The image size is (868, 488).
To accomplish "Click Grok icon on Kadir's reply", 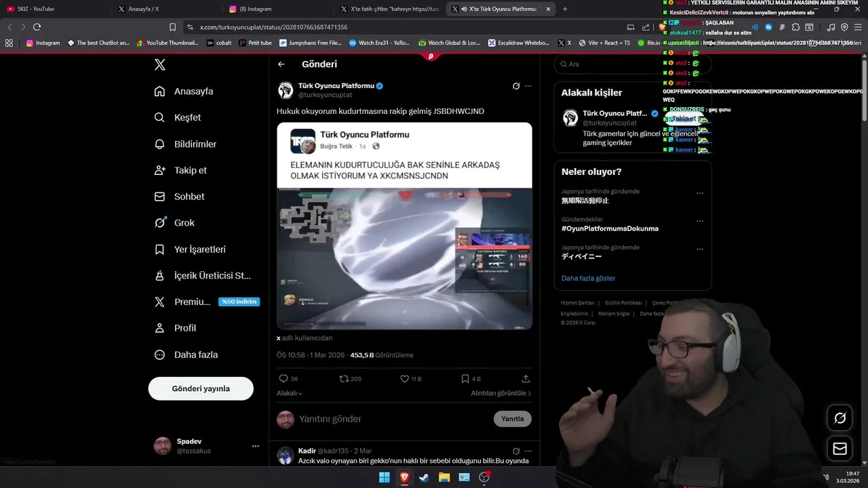I will tap(516, 451).
